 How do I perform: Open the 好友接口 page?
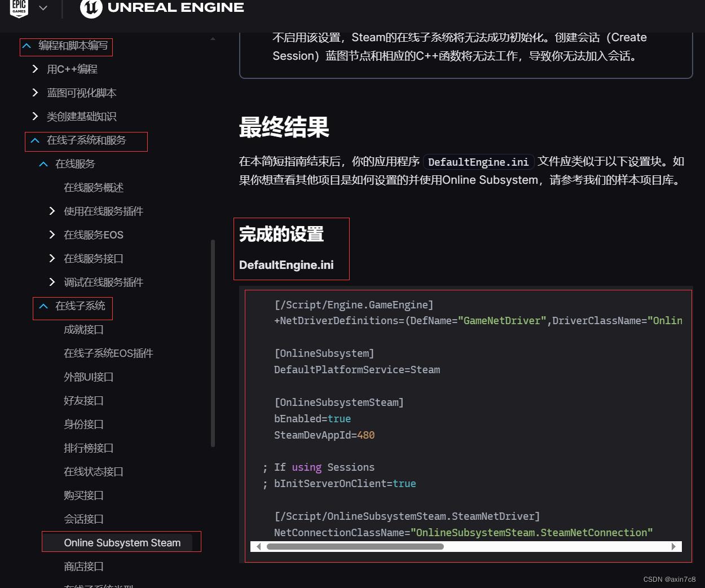tap(83, 401)
